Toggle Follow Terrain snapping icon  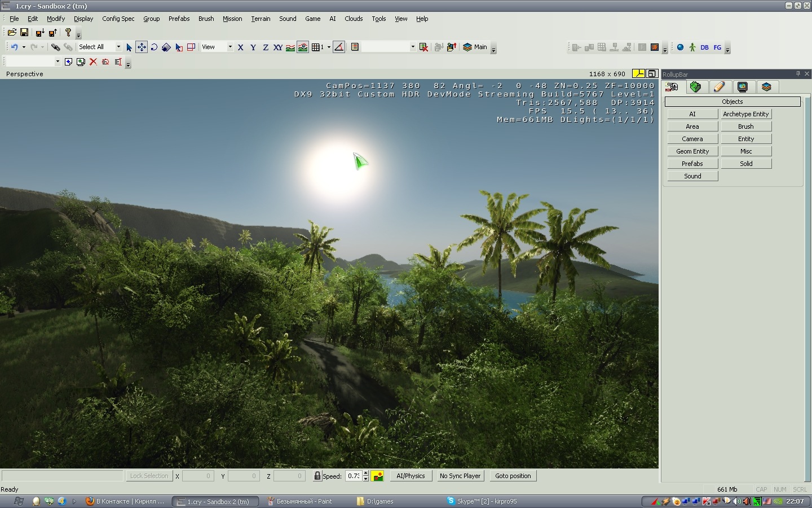[290, 47]
